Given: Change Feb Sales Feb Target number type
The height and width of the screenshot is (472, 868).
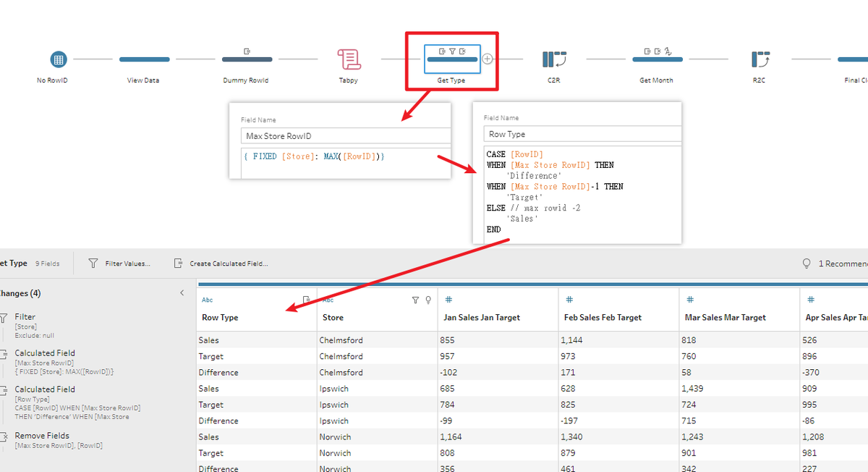Looking at the screenshot, I should coord(569,300).
